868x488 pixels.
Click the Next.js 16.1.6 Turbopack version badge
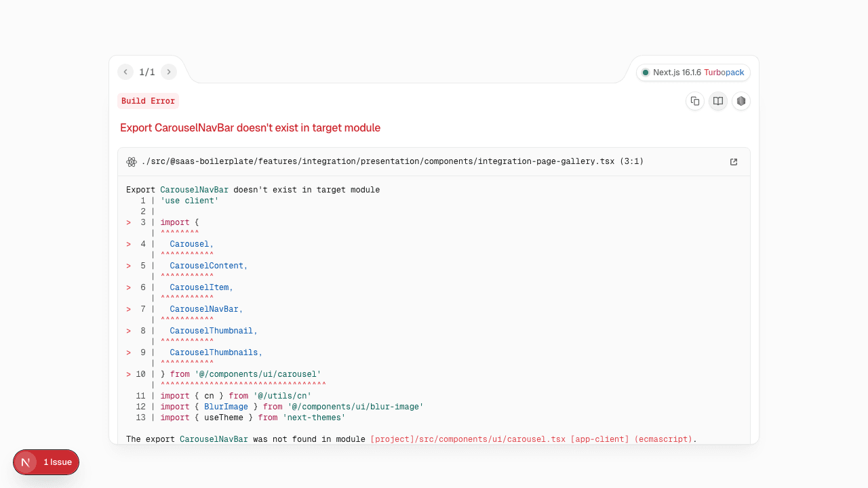[x=693, y=73]
